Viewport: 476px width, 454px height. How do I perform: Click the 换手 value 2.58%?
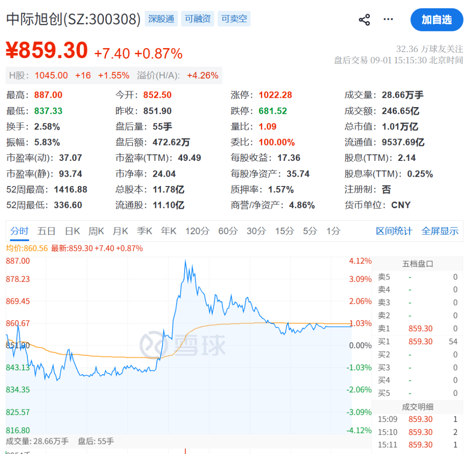[47, 127]
